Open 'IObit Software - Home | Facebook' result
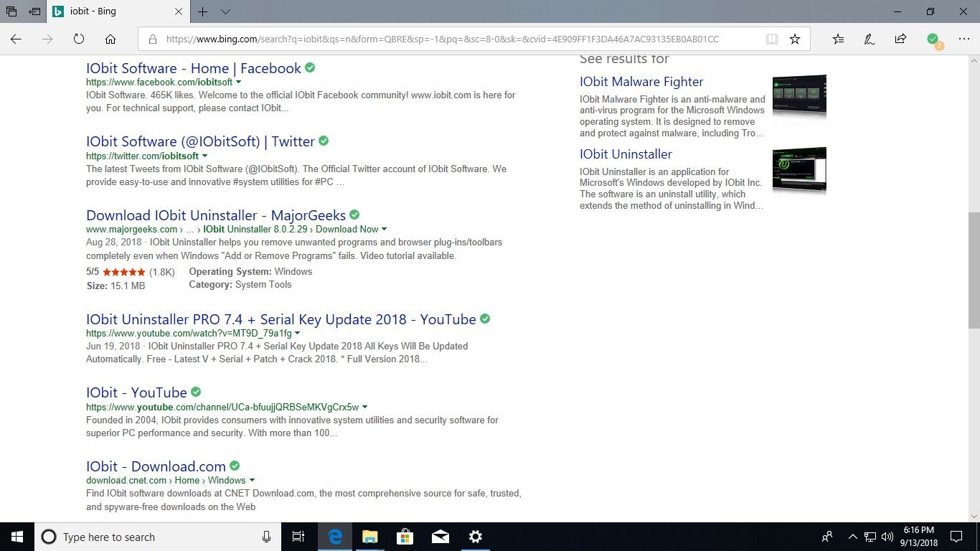The height and width of the screenshot is (551, 980). click(194, 68)
